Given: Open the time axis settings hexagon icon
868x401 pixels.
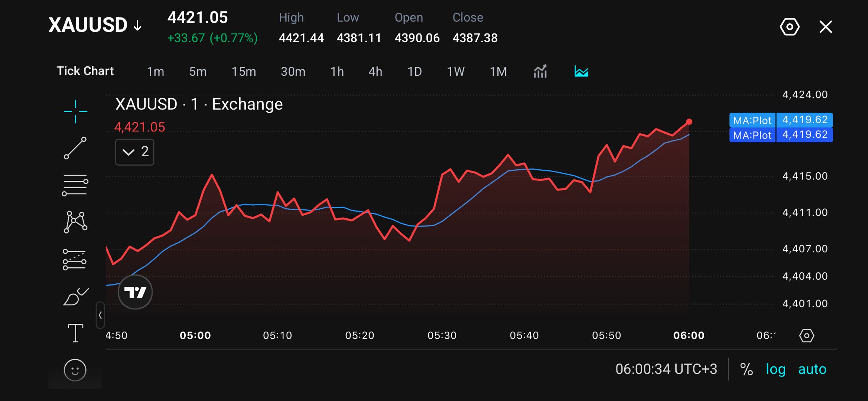Looking at the screenshot, I should point(806,336).
